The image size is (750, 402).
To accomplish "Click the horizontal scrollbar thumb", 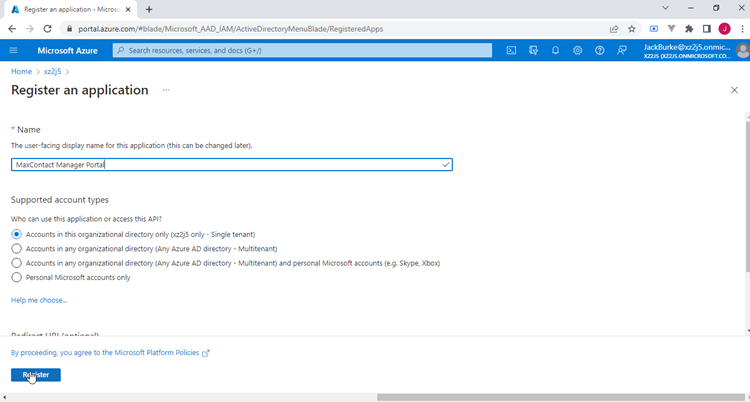I will pyautogui.click(x=560, y=397).
